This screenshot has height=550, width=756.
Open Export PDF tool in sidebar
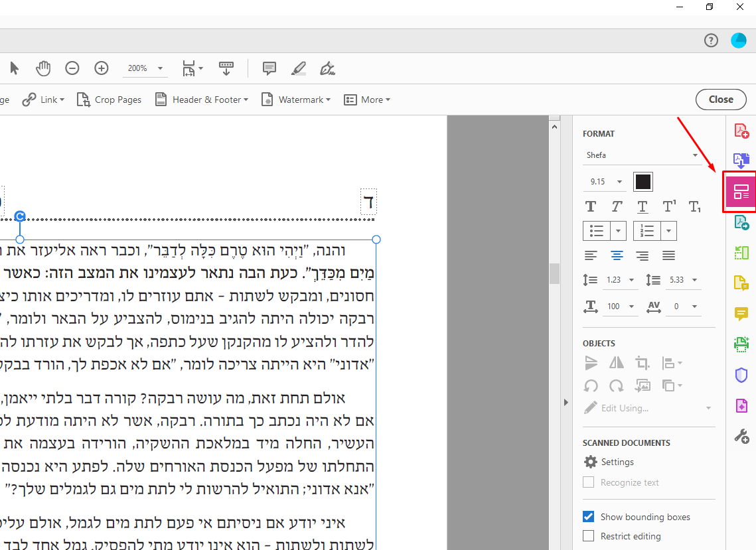[741, 160]
